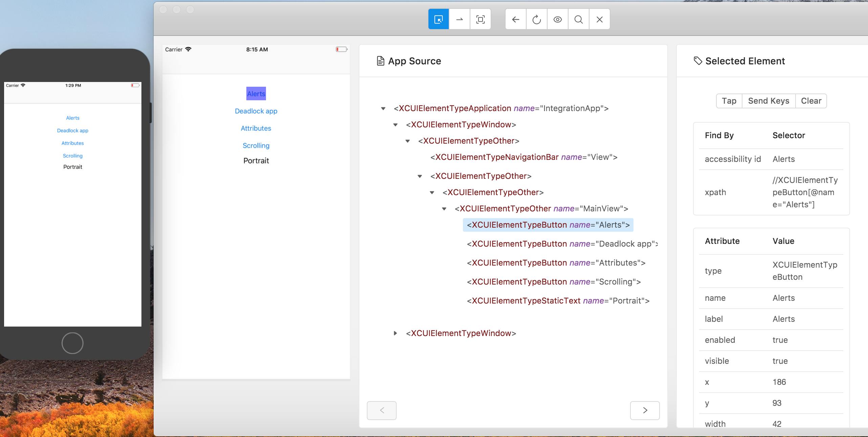868x437 pixels.
Task: Collapse the first XCUIElementTypeWindow node
Action: [395, 125]
